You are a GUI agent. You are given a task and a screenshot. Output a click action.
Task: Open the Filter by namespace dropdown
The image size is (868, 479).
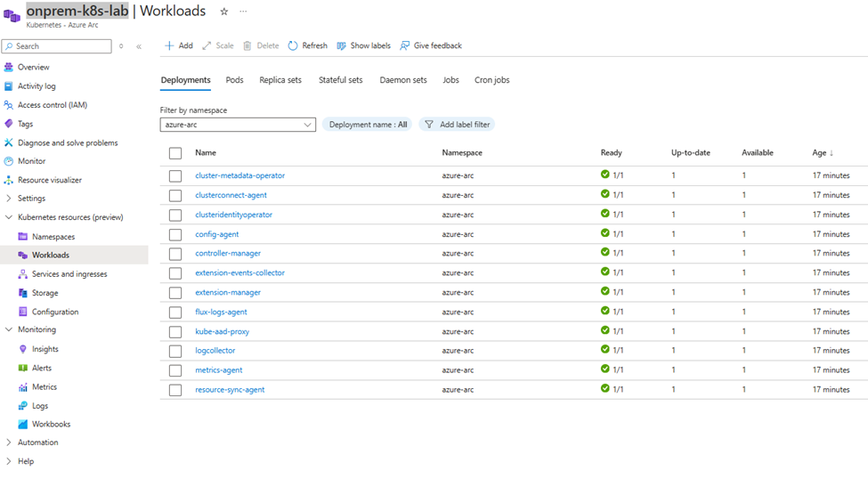[238, 125]
